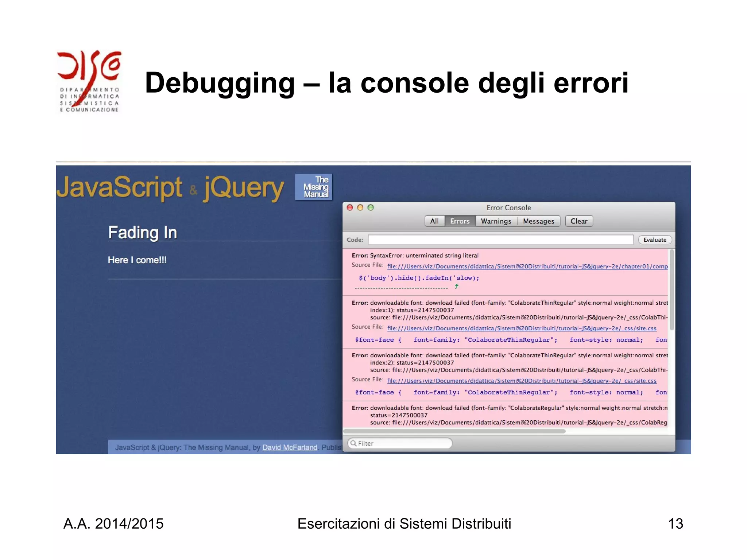Click the horizontal scrollbar under errors
The width and height of the screenshot is (747, 560).
tap(454, 431)
